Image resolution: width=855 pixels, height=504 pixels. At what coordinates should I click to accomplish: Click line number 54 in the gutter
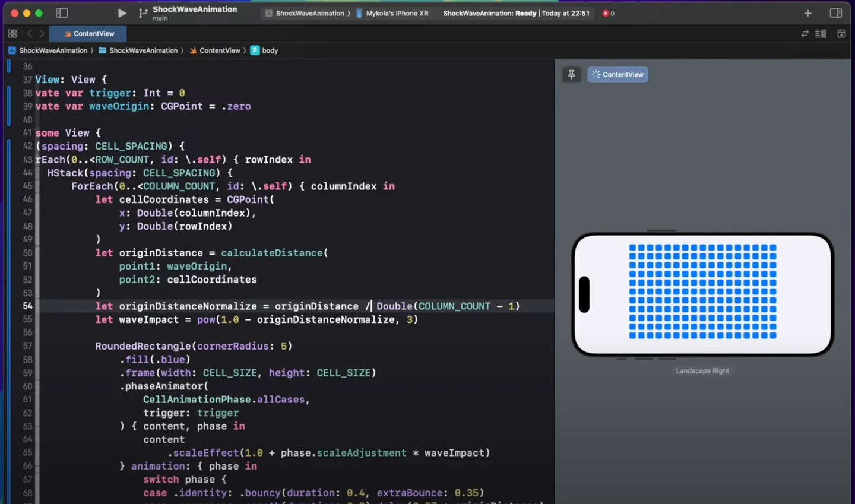click(27, 306)
